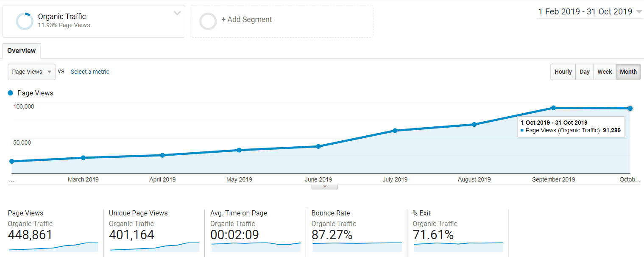Click the Unique Page Views metric heading
The image size is (644, 257).
click(138, 213)
